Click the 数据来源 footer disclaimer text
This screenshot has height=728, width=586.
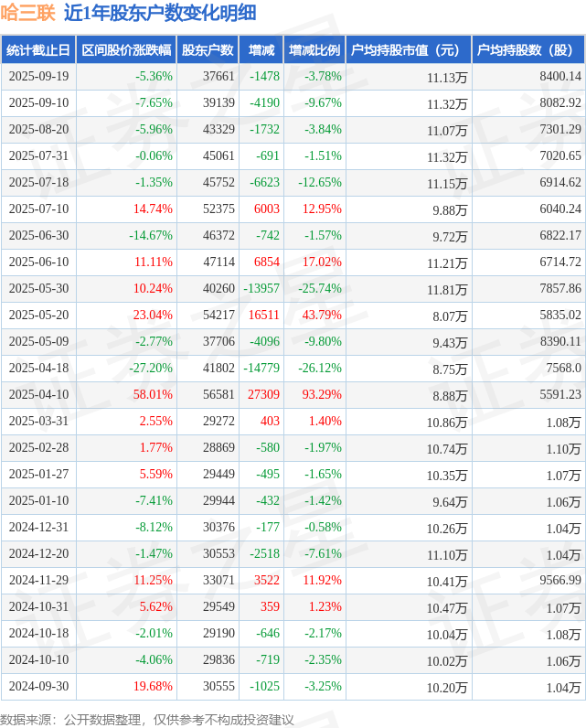coord(147,719)
